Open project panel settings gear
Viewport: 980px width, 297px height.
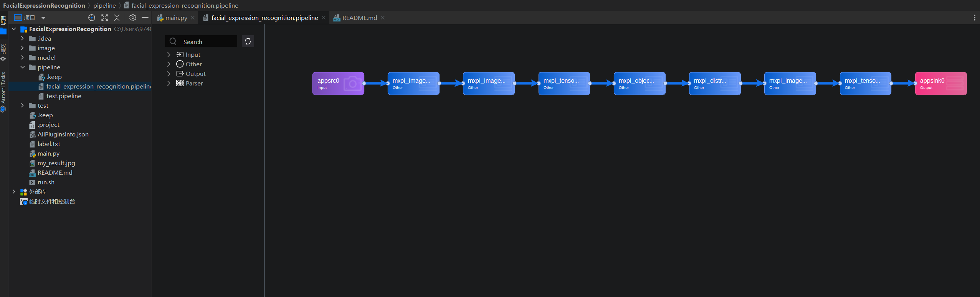point(132,18)
